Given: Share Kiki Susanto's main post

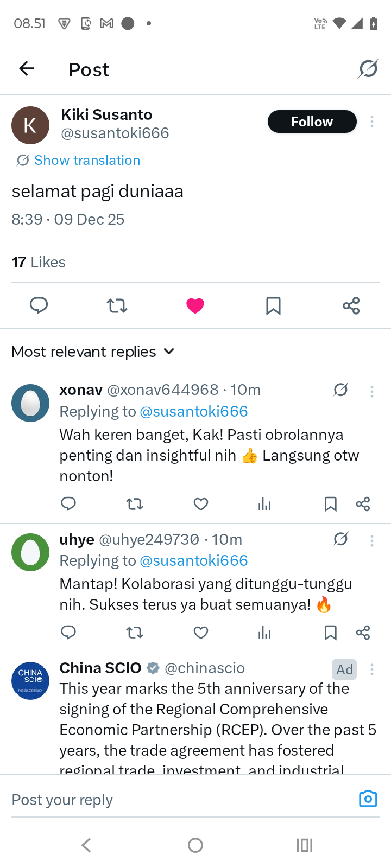Looking at the screenshot, I should pyautogui.click(x=351, y=305).
